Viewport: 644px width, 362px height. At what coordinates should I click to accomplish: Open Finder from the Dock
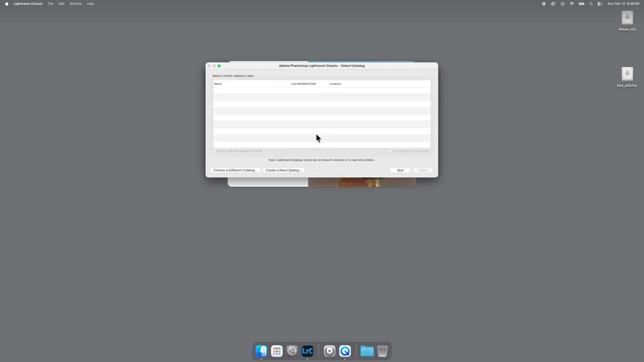[261, 351]
